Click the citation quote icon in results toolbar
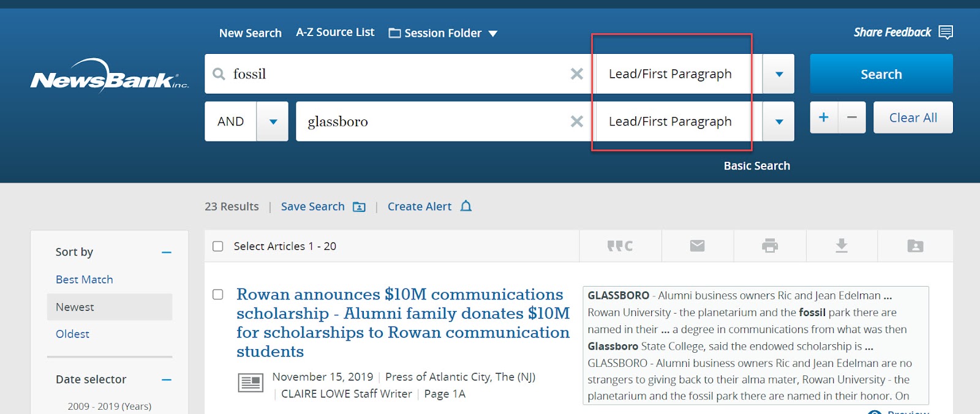 (620, 246)
